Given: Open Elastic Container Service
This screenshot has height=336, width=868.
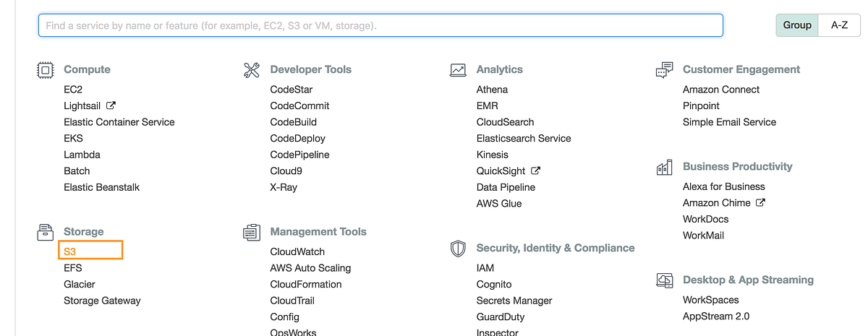Looking at the screenshot, I should click(119, 122).
